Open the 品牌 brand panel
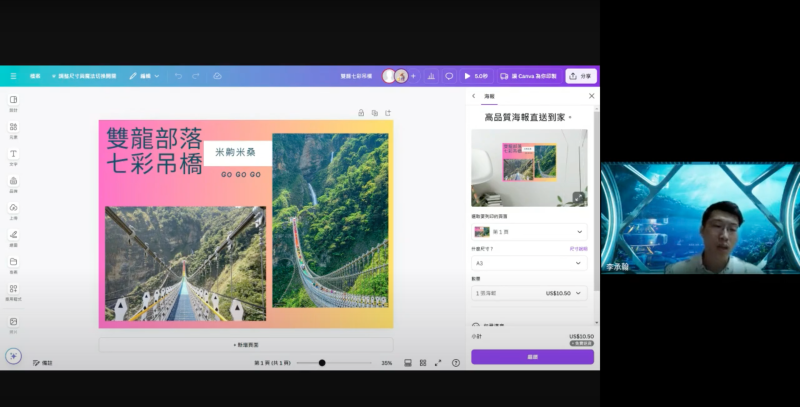Image resolution: width=800 pixels, height=407 pixels. (13, 184)
